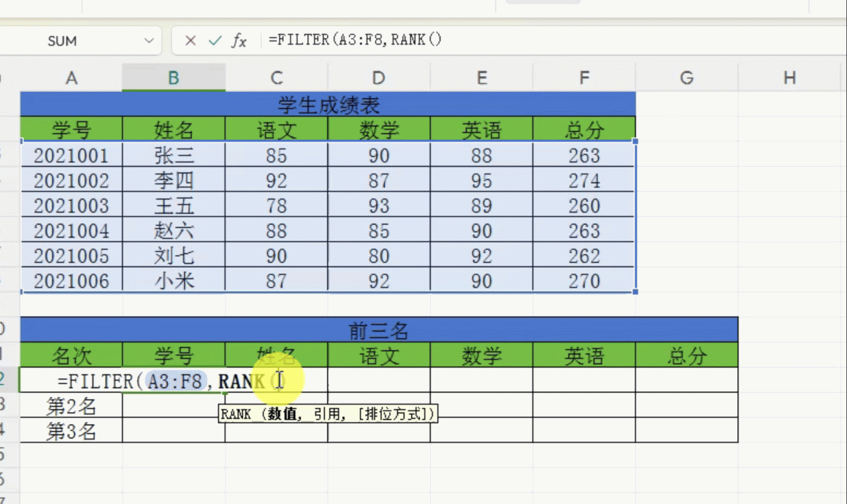The height and width of the screenshot is (504, 847).
Task: Click the name cell 李四
Action: point(174,181)
